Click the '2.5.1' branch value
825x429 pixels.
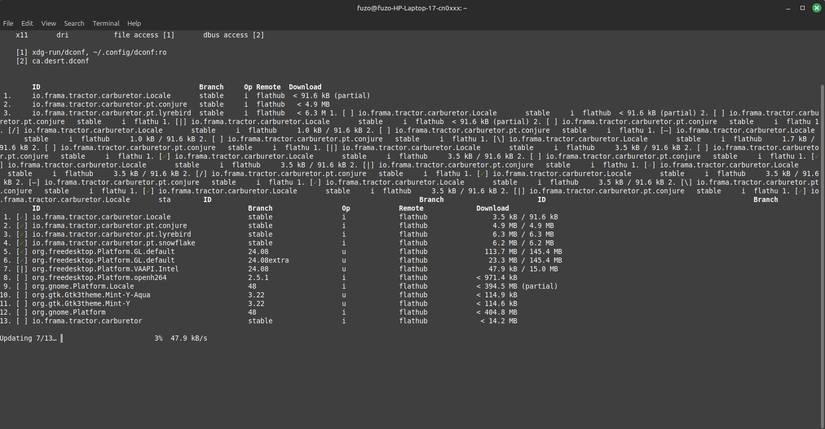(x=258, y=277)
